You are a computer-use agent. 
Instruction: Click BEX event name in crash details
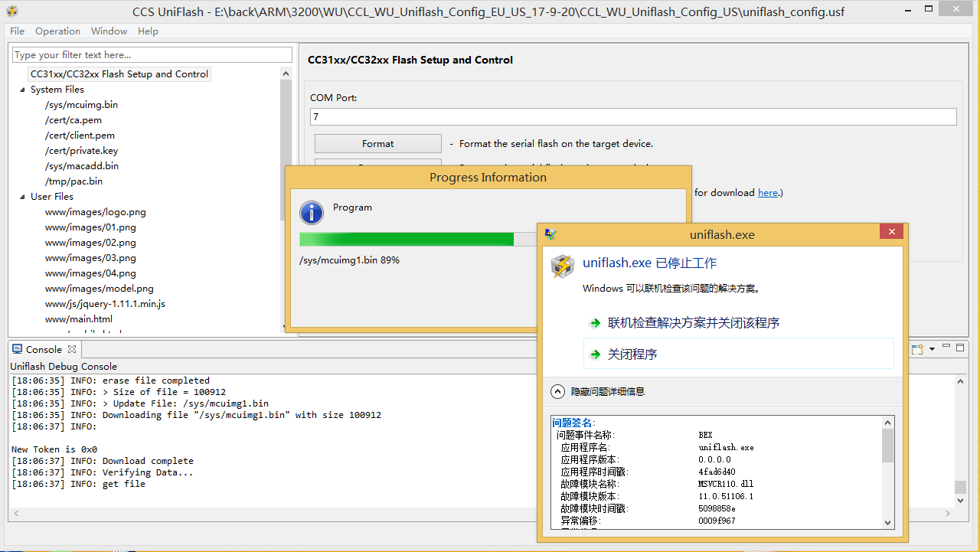tap(706, 435)
